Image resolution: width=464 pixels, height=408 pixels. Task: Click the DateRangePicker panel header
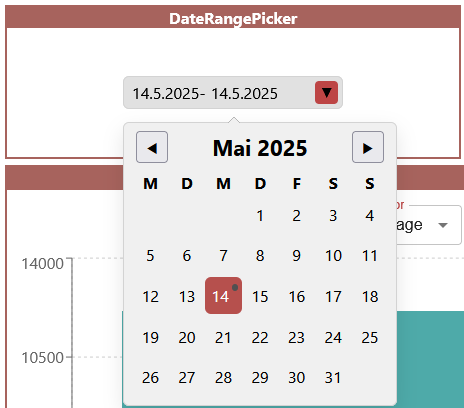tap(233, 18)
